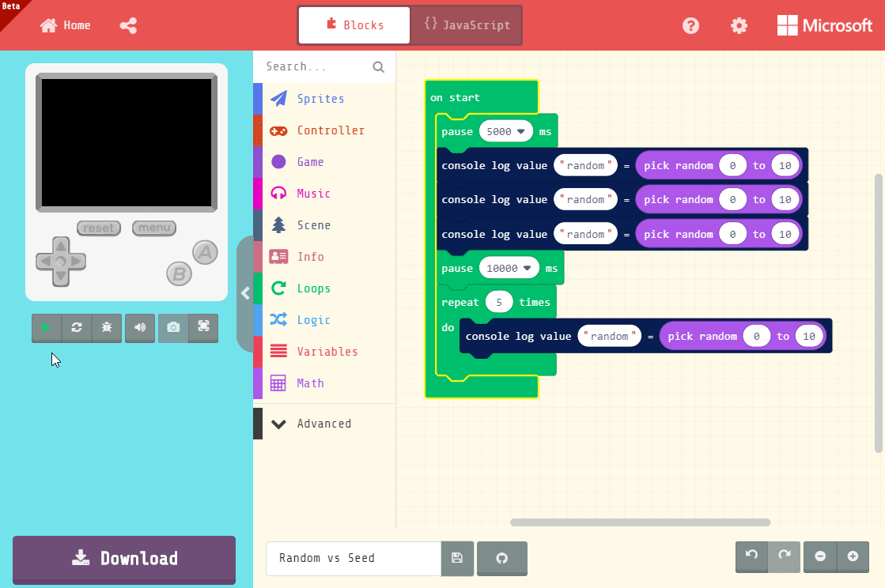Viewport: 885px width, 588px height.
Task: Open the help question mark menu
Action: coord(691,25)
